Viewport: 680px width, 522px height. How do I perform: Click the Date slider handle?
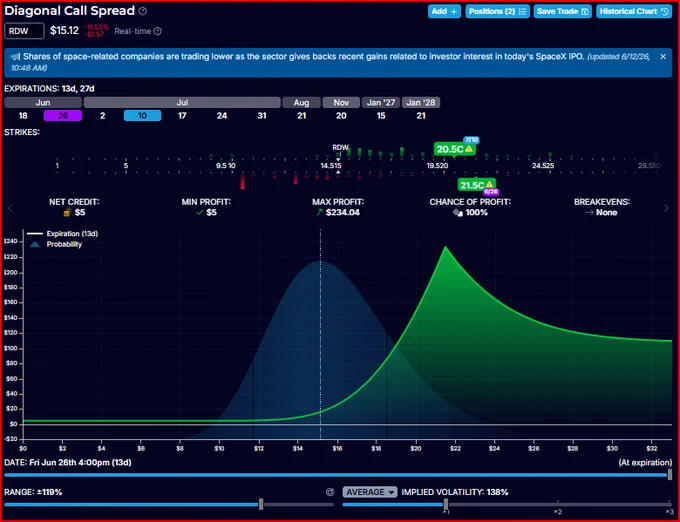tap(670, 475)
